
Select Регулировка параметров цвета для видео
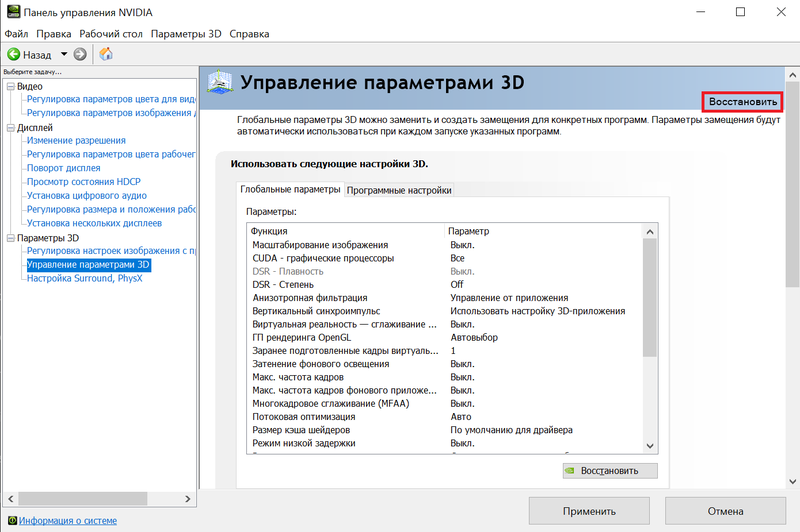(111, 99)
